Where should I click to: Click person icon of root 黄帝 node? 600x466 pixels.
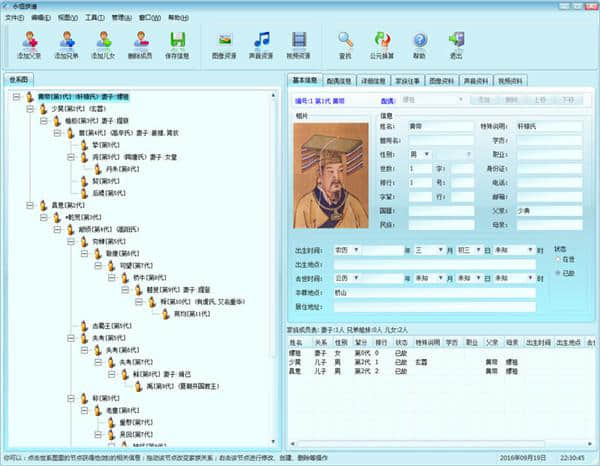[x=30, y=97]
